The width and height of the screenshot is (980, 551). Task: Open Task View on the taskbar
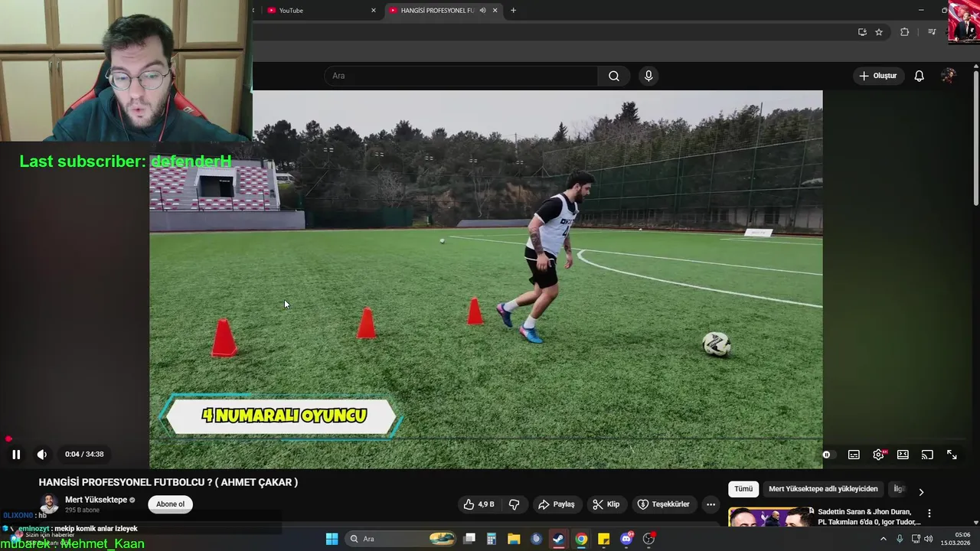tap(469, 539)
